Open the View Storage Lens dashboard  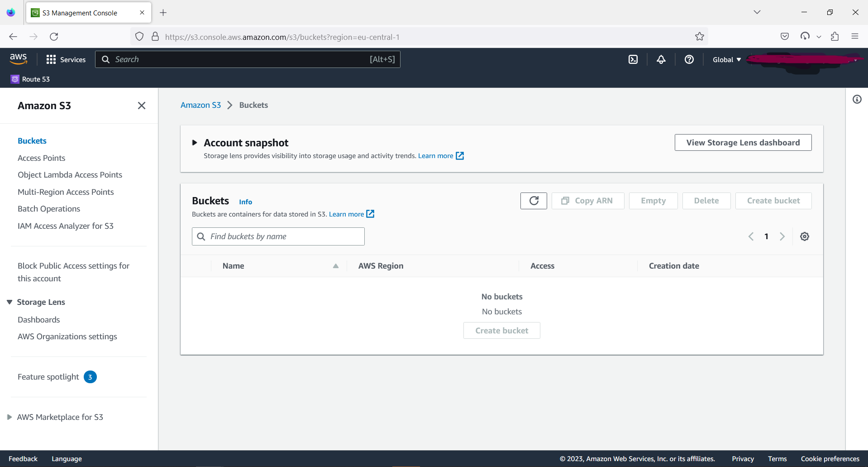[743, 142]
